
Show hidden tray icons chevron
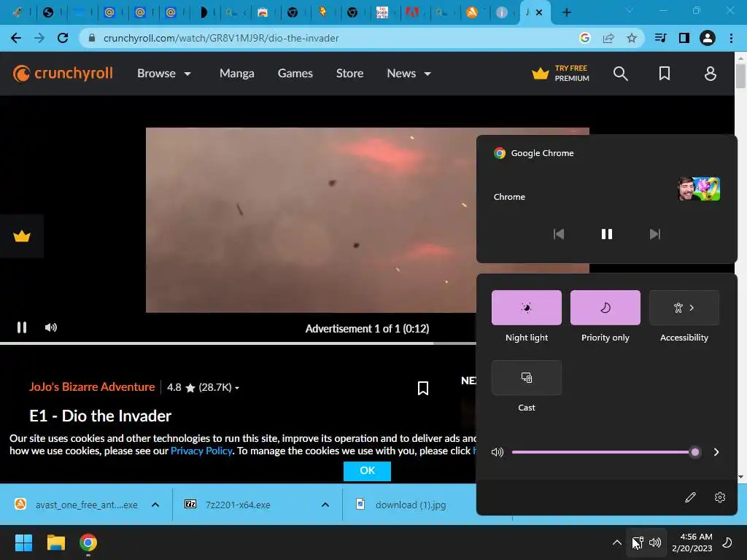(x=616, y=542)
